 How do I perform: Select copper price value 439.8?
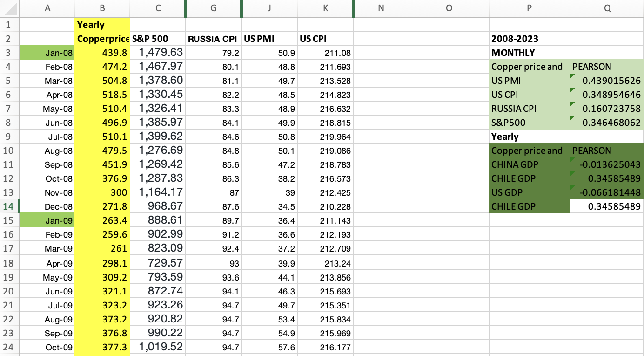point(102,53)
